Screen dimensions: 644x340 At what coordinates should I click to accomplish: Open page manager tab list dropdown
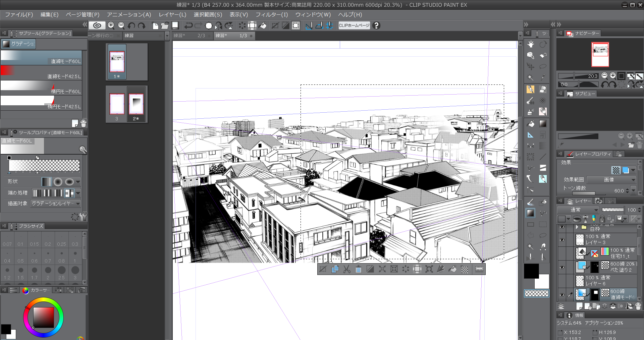pos(167,36)
